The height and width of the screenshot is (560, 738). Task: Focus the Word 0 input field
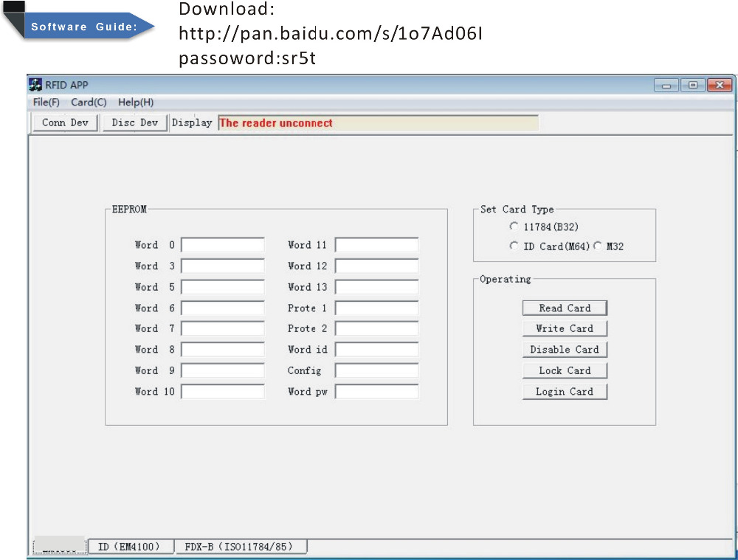[x=223, y=245]
